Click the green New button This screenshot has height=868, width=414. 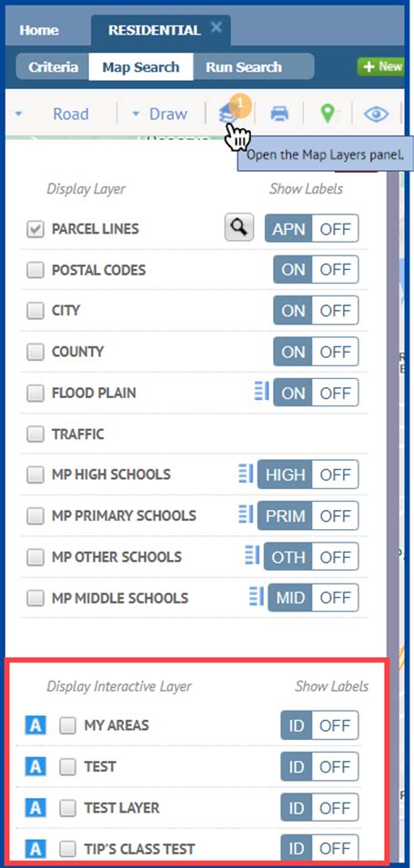381,66
